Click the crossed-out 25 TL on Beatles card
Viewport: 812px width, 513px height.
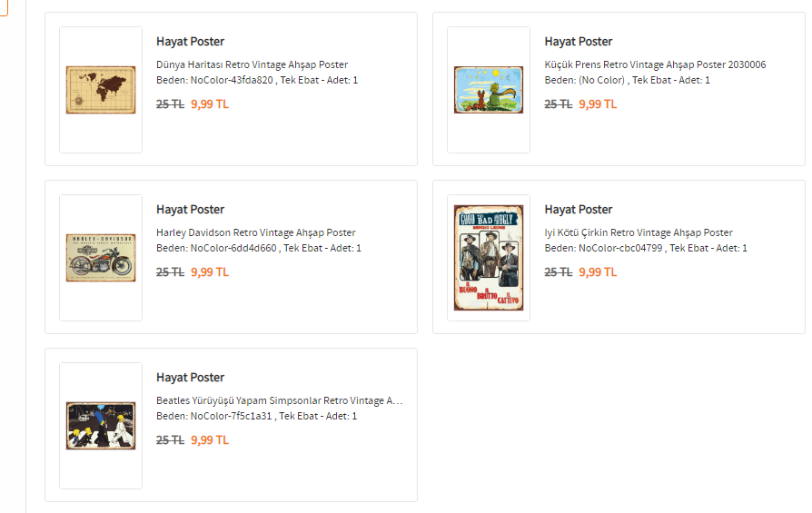tap(170, 440)
